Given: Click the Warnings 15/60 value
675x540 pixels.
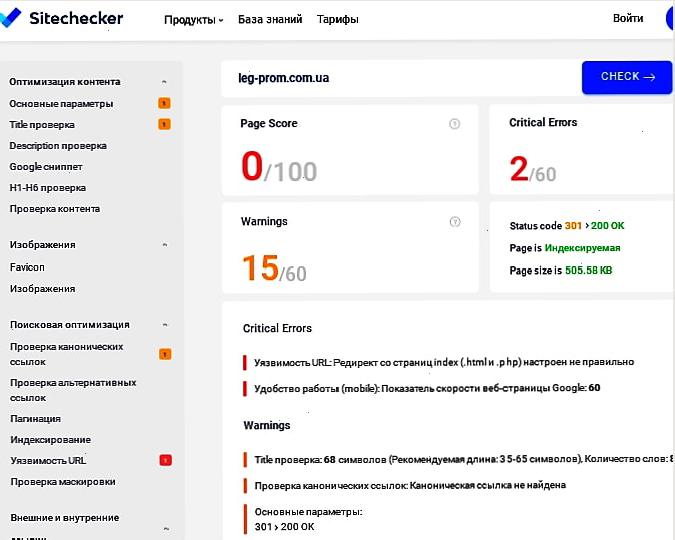Looking at the screenshot, I should 274,269.
